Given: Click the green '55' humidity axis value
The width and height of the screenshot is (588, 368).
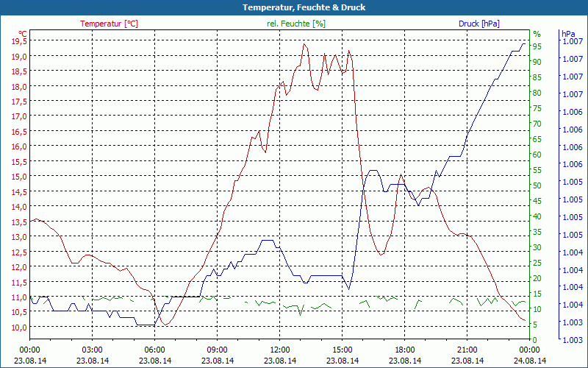Looking at the screenshot, I should [x=537, y=170].
